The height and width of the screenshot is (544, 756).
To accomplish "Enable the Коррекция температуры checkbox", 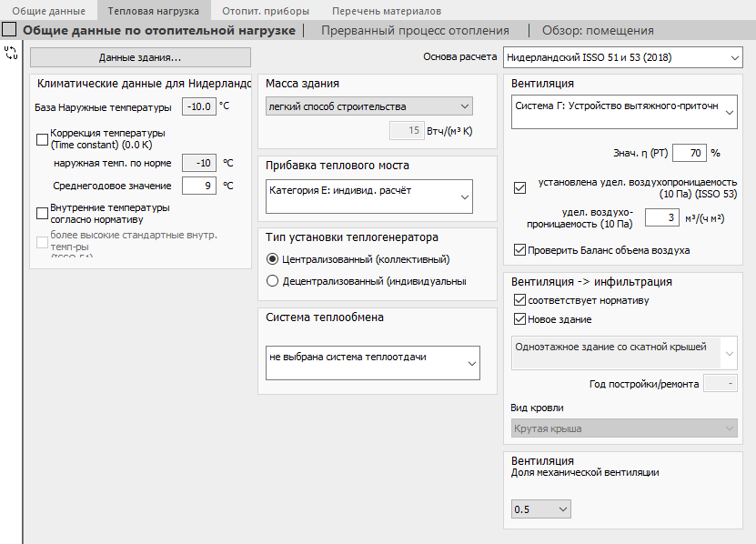I will (x=43, y=139).
